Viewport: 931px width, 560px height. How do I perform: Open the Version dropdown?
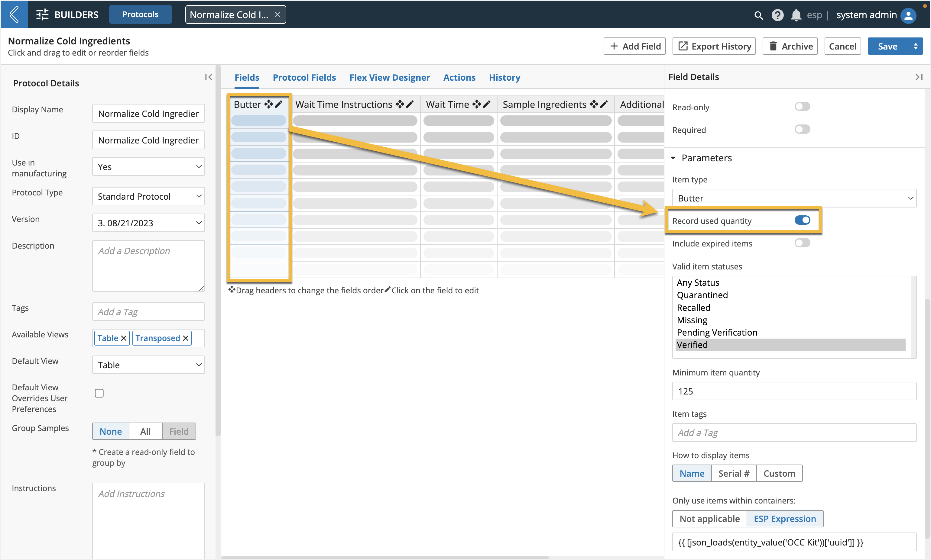(x=148, y=223)
